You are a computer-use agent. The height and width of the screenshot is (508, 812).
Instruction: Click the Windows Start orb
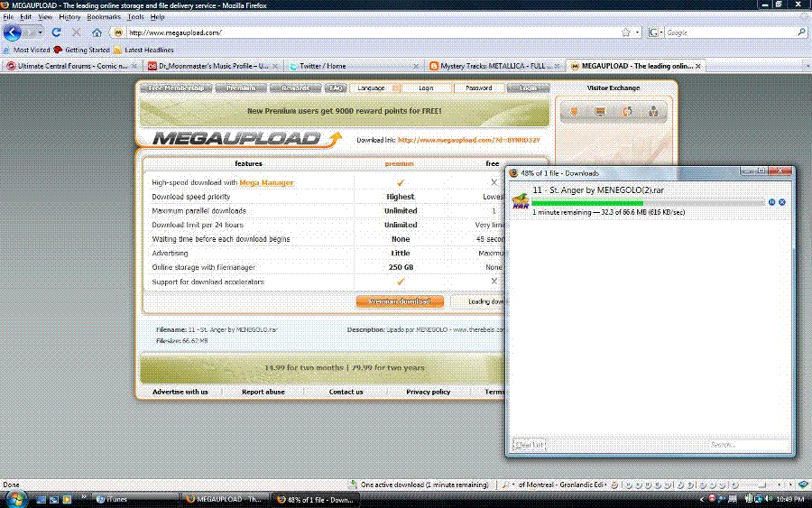coord(16,499)
